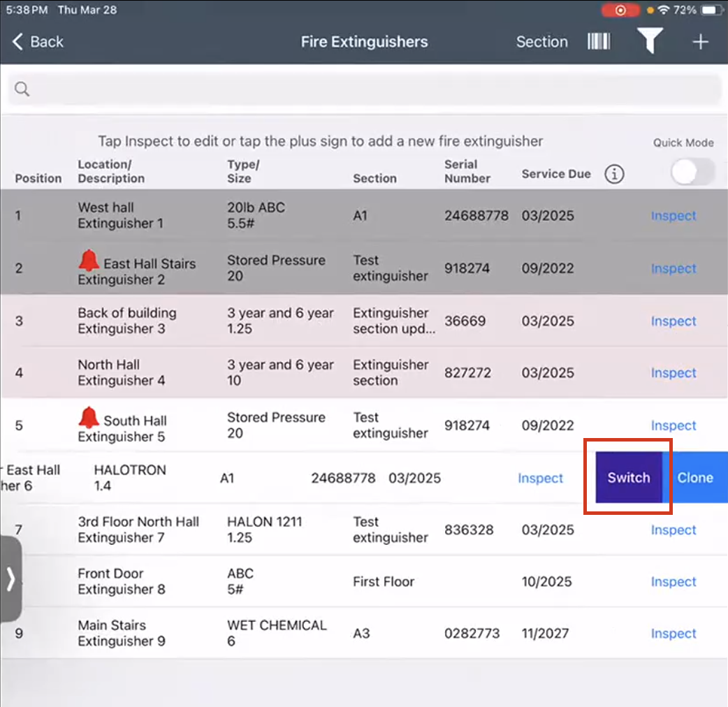The width and height of the screenshot is (728, 707).
Task: Open the barcode scanner icon
Action: click(x=599, y=41)
